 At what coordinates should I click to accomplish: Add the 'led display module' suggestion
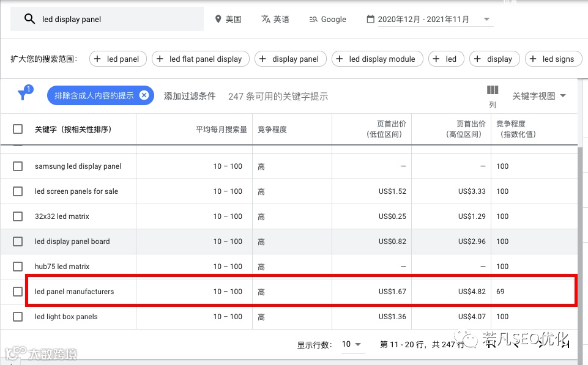[x=378, y=59]
